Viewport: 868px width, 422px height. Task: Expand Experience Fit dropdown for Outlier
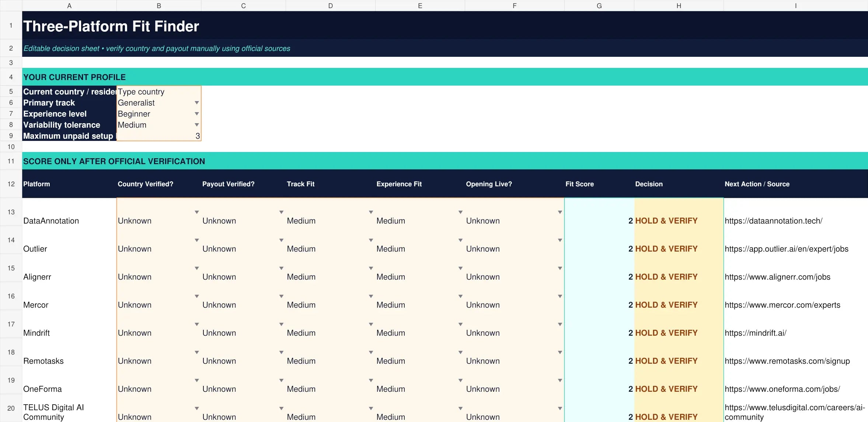click(x=460, y=240)
